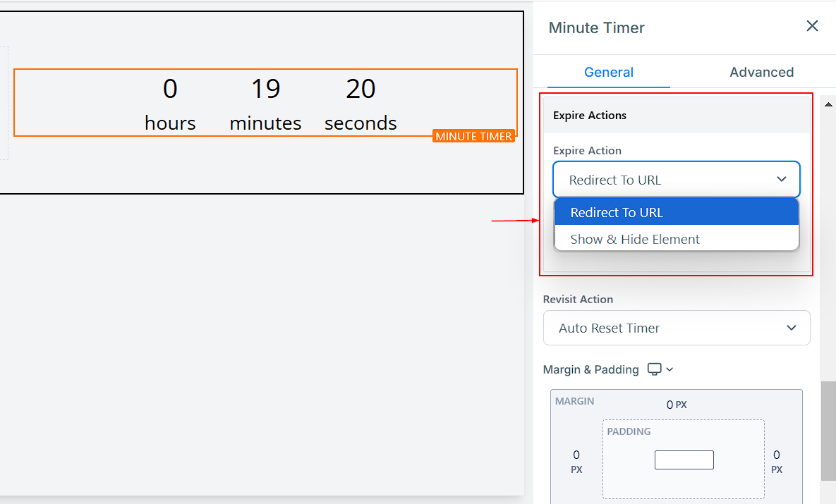
Task: Click the settings panel scrollbar up arrow
Action: [x=828, y=104]
